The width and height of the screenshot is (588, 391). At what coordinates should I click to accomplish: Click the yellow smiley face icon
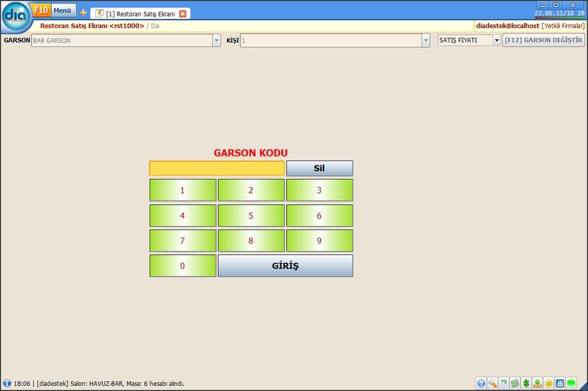(549, 383)
